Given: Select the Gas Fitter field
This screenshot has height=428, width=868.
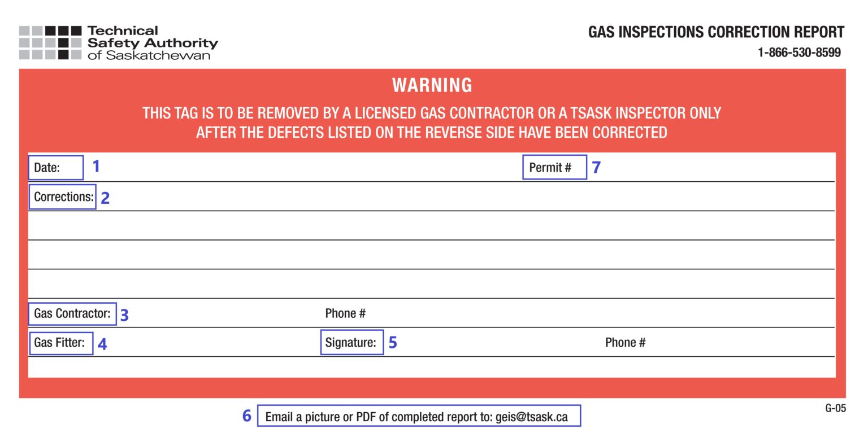Looking at the screenshot, I should tap(60, 343).
